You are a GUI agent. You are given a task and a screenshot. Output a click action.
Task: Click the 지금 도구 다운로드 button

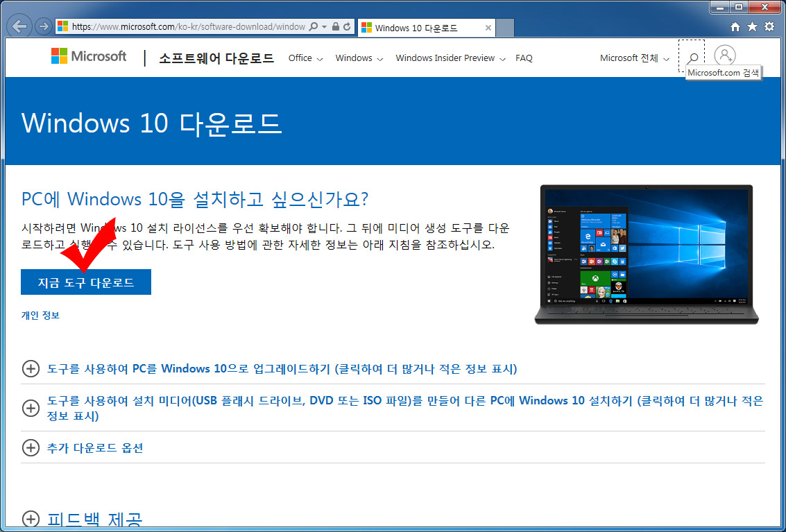click(86, 282)
